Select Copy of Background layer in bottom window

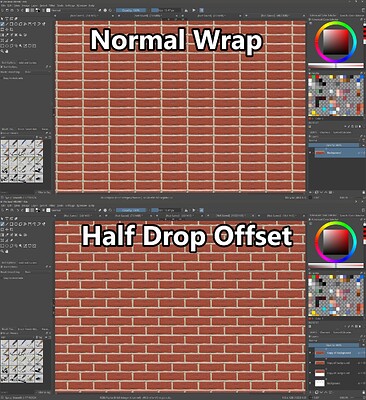click(340, 353)
